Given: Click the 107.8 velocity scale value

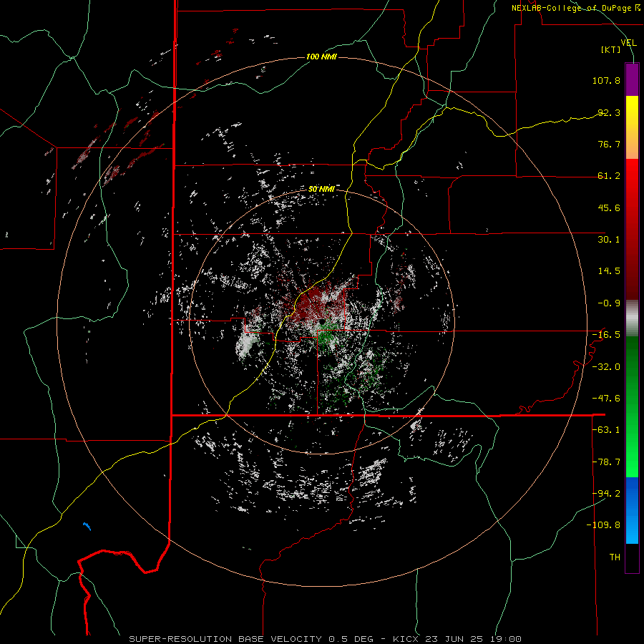Looking at the screenshot, I should 606,80.
